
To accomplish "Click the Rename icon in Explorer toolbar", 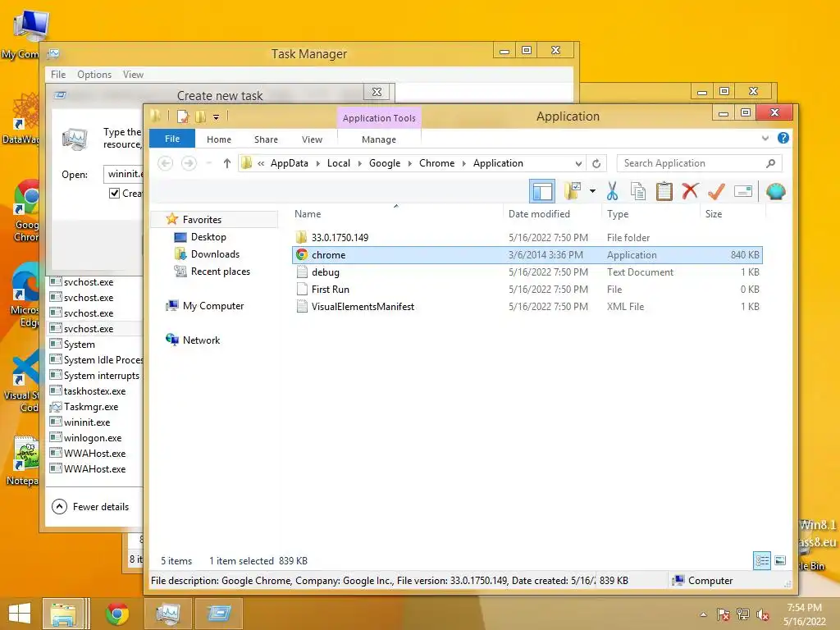I will [743, 191].
